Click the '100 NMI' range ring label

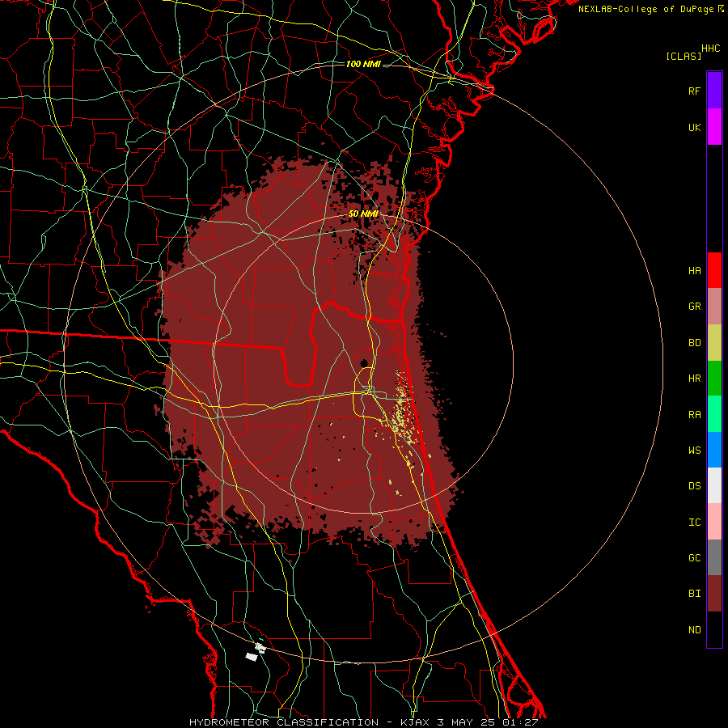coord(363,64)
